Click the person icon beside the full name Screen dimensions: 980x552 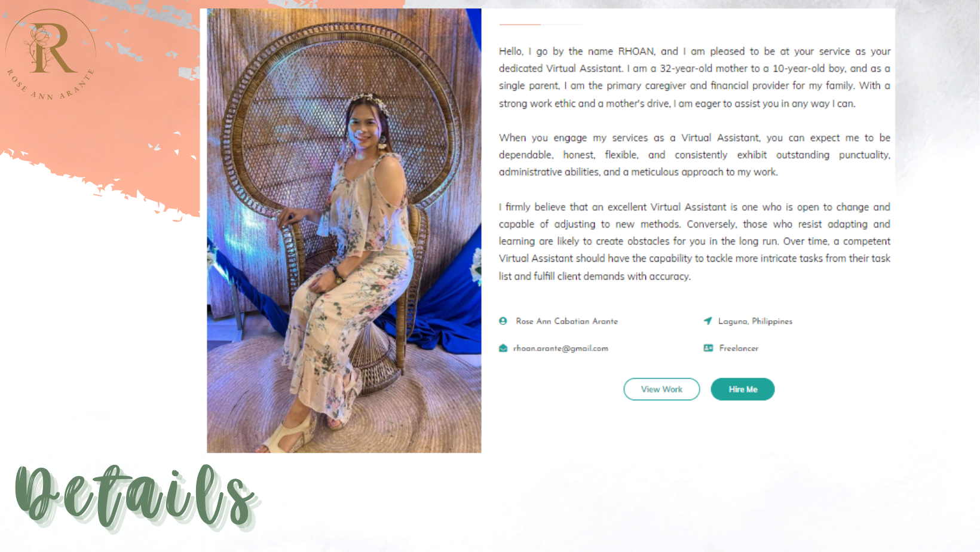[x=503, y=321]
